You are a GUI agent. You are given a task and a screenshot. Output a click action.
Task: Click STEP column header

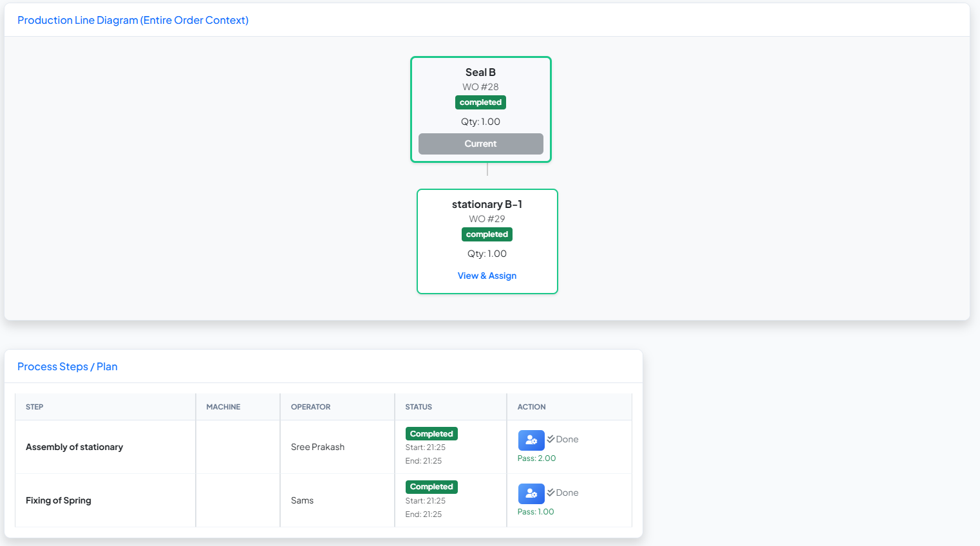[35, 407]
